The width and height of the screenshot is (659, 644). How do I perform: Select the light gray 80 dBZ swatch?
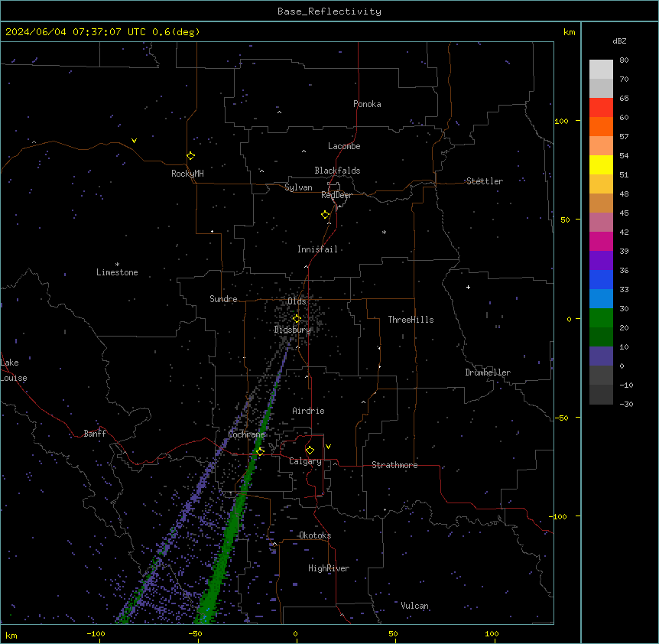pyautogui.click(x=601, y=70)
